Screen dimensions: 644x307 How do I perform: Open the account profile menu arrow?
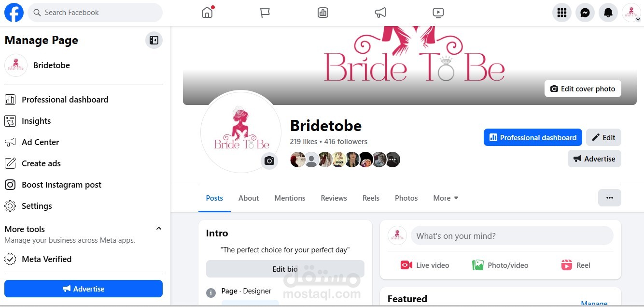(x=638, y=19)
